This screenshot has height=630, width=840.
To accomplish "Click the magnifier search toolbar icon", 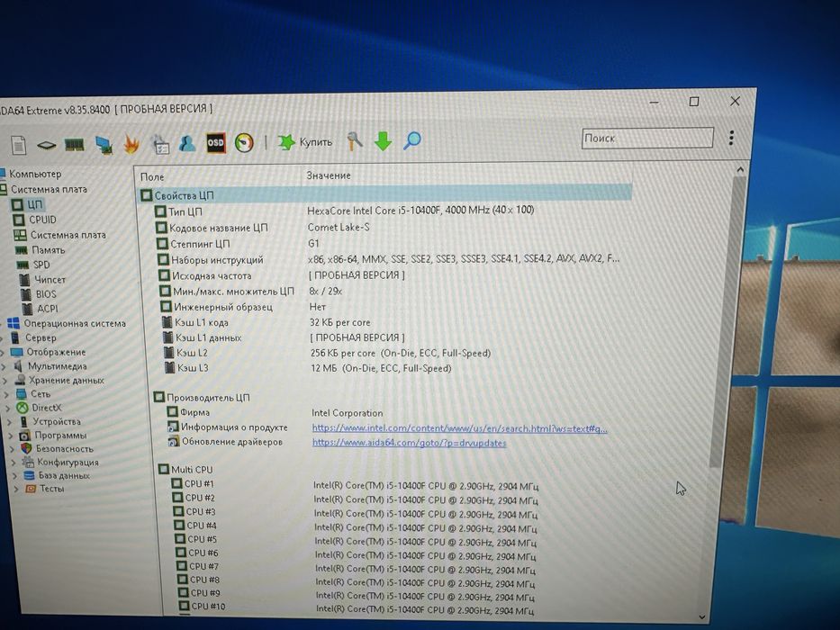I will tap(412, 140).
